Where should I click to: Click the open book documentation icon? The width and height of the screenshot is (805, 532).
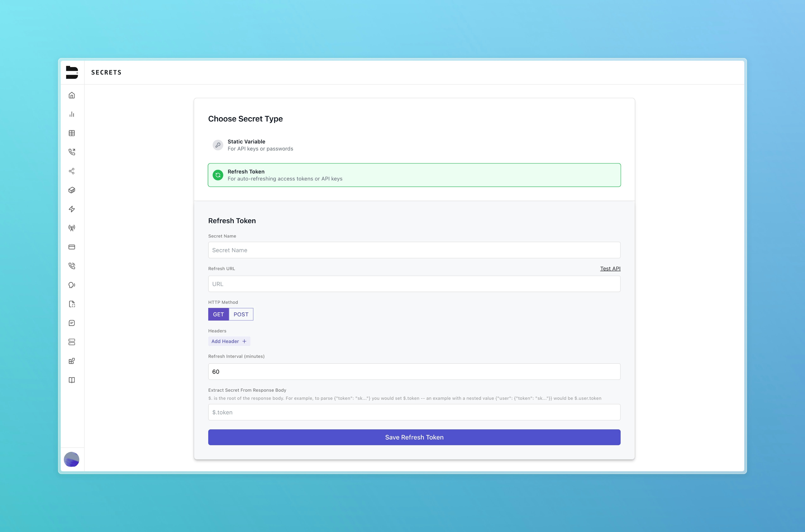[72, 380]
